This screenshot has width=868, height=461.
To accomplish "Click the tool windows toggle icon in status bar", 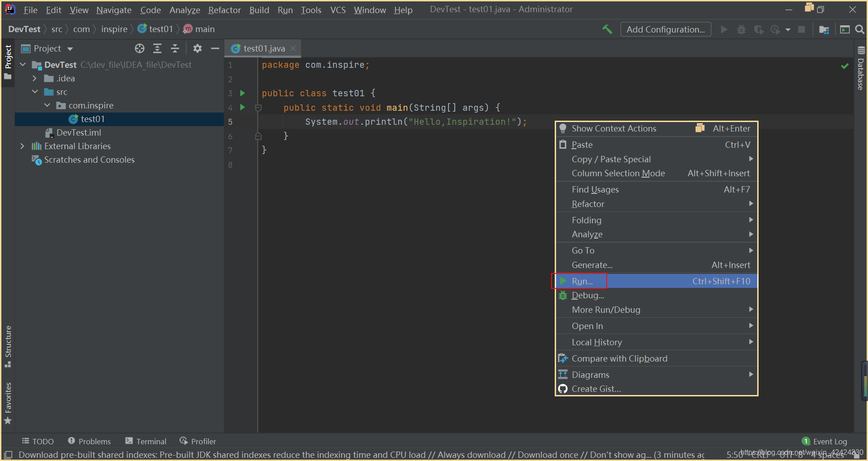I will (9, 454).
